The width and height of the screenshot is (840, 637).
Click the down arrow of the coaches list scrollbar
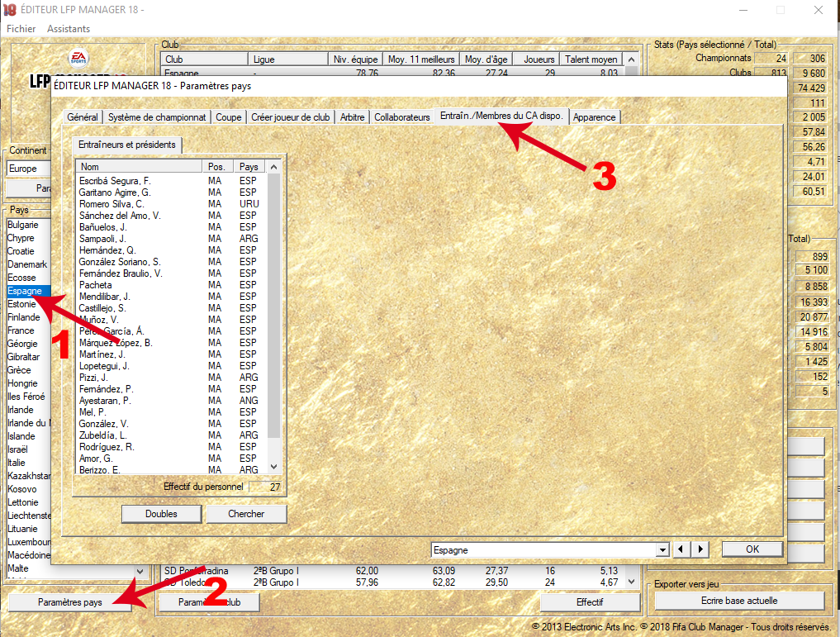coord(273,467)
